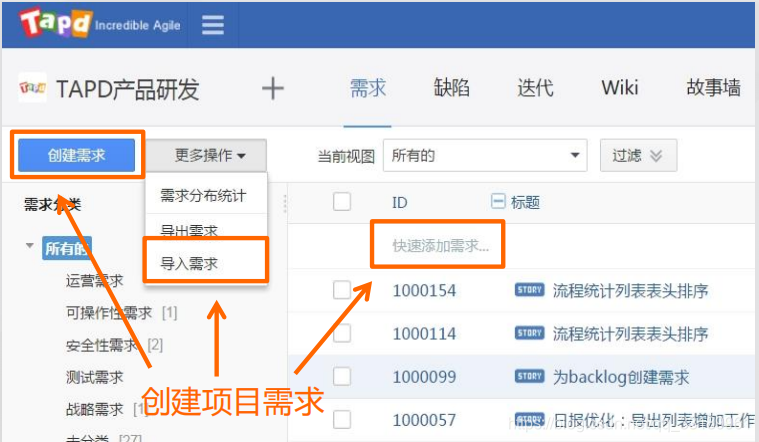Click the plus icon beside project name

[x=273, y=89]
